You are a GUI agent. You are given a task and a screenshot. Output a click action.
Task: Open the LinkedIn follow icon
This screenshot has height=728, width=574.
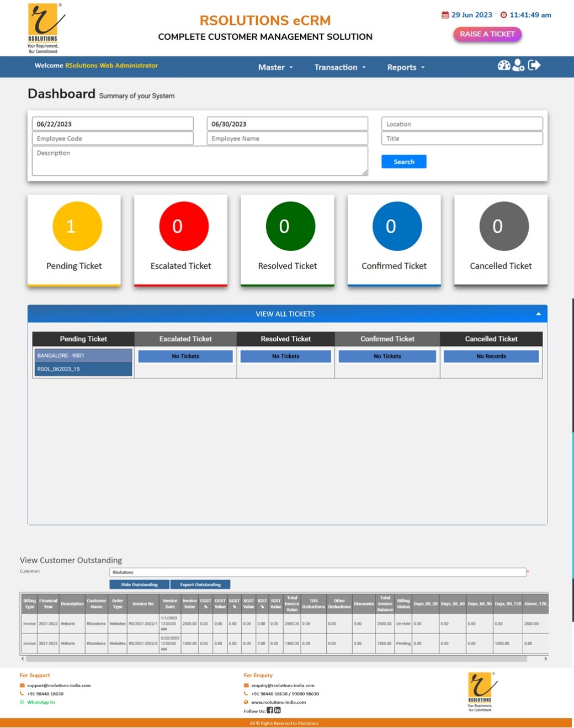coord(277,710)
